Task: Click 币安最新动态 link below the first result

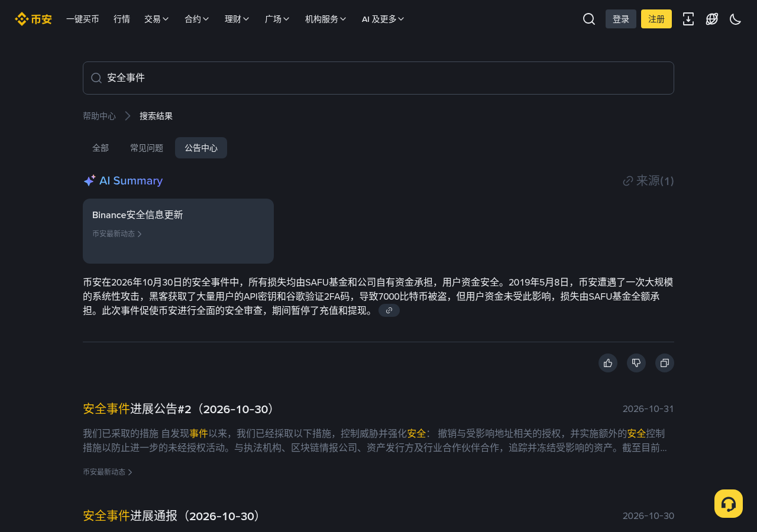Action: click(x=108, y=472)
